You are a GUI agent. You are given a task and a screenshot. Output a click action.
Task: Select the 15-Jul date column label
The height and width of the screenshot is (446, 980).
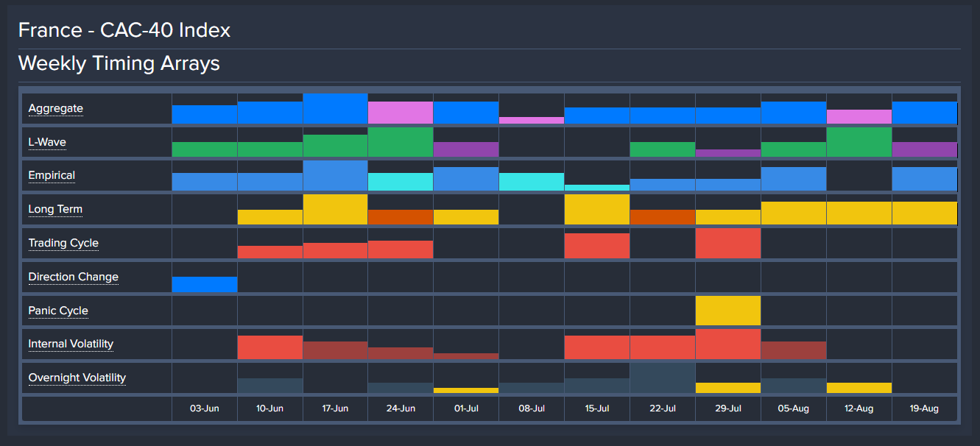tap(597, 408)
